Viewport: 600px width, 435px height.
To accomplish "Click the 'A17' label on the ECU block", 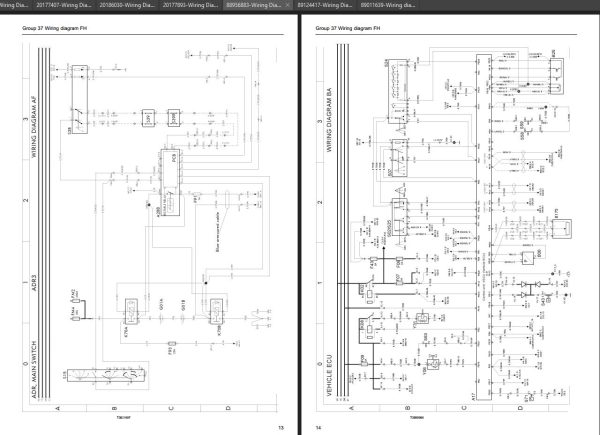I will point(473,397).
